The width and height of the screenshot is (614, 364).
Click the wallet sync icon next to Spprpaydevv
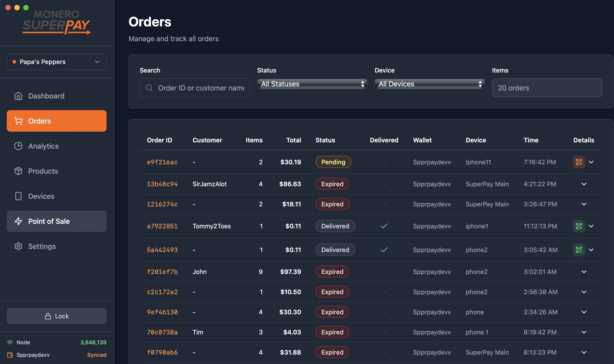(x=10, y=355)
